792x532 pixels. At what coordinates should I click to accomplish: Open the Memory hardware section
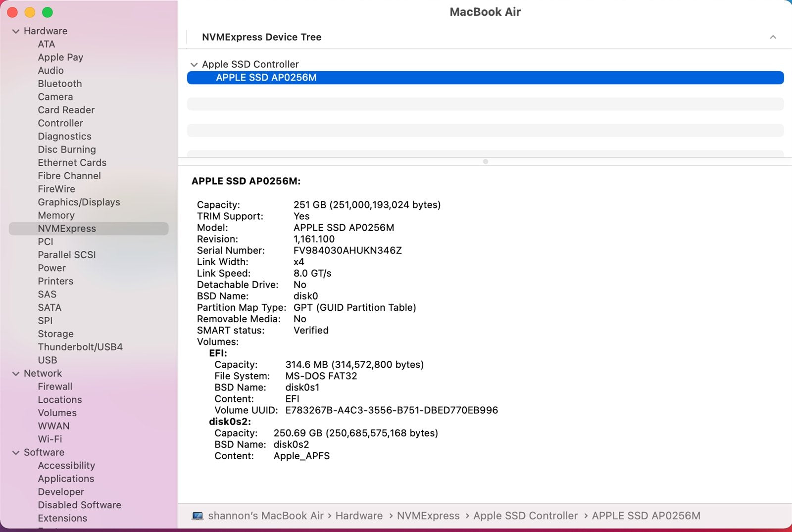tap(56, 215)
